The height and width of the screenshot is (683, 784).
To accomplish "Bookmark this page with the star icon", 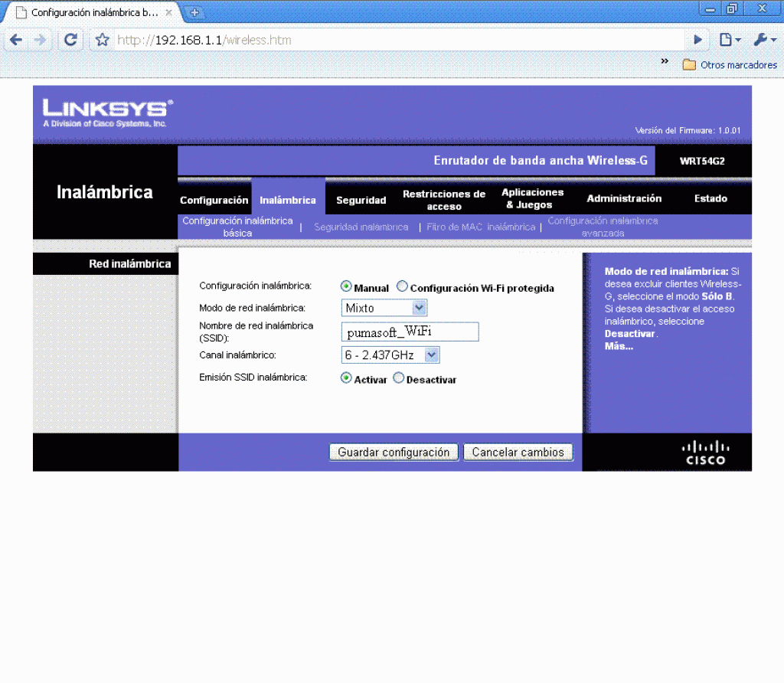I will point(103,40).
